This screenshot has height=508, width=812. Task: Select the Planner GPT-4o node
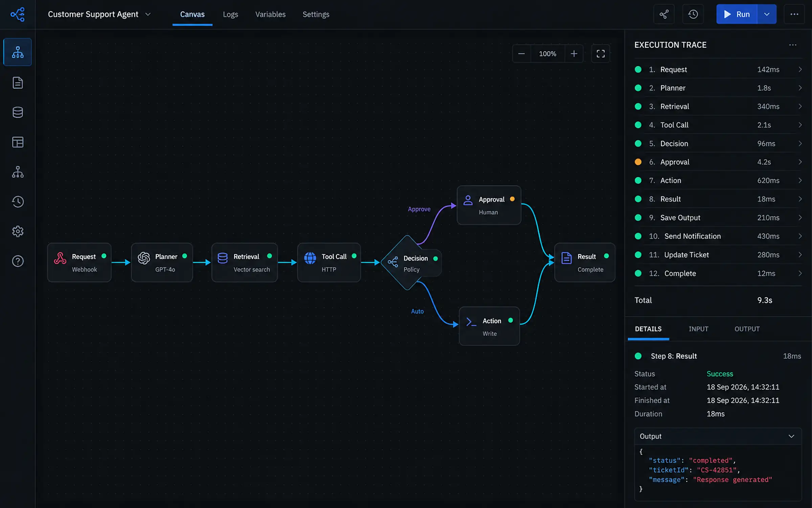coord(162,263)
